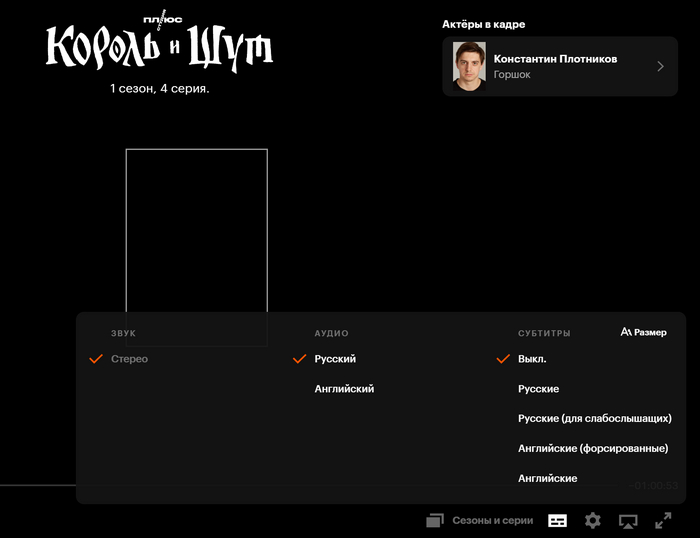
Task: Click the "Константин Плотников" actor name
Action: (555, 59)
